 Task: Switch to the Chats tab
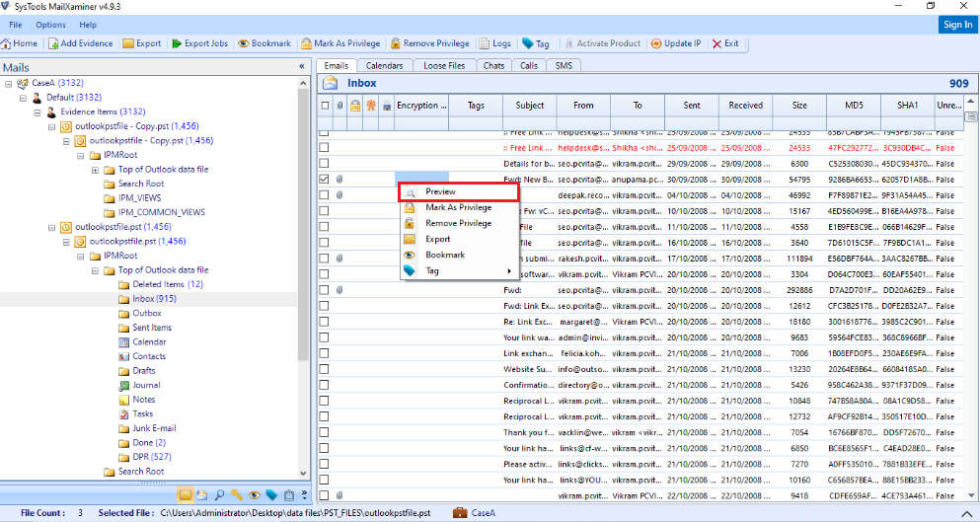[493, 66]
